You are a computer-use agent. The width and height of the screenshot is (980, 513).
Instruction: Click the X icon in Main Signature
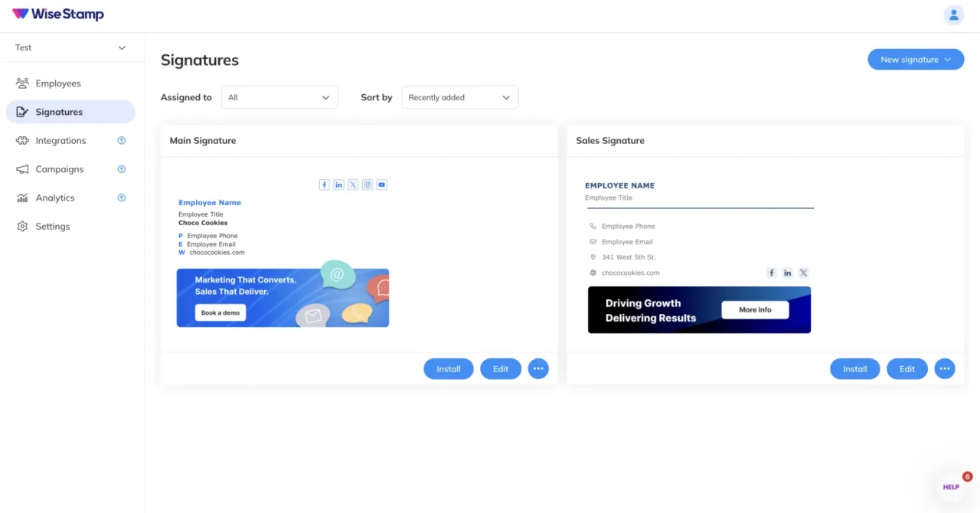click(353, 185)
